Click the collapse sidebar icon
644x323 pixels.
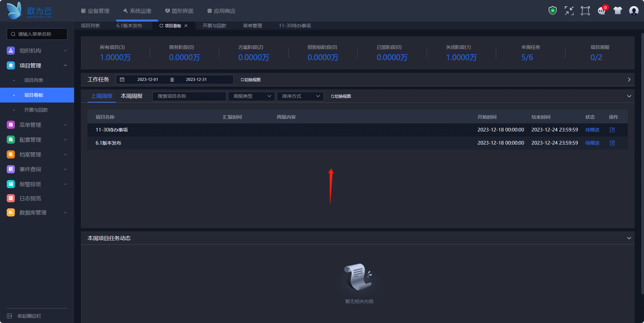9,316
